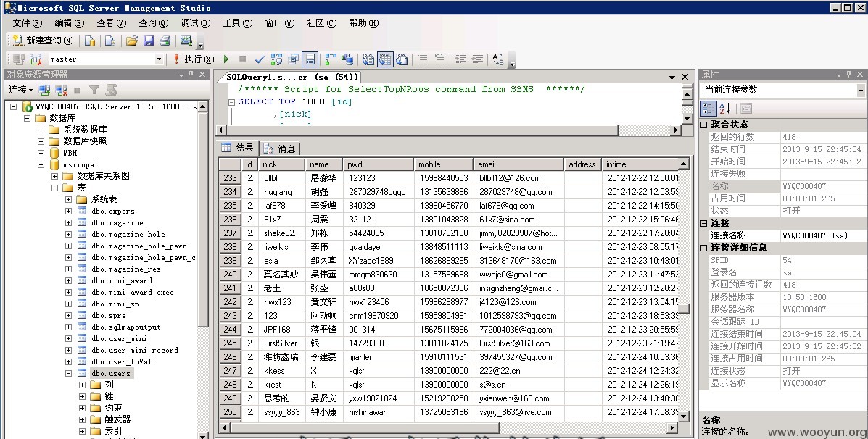The width and height of the screenshot is (868, 439).
Task: Click the email column header
Action: (518, 164)
